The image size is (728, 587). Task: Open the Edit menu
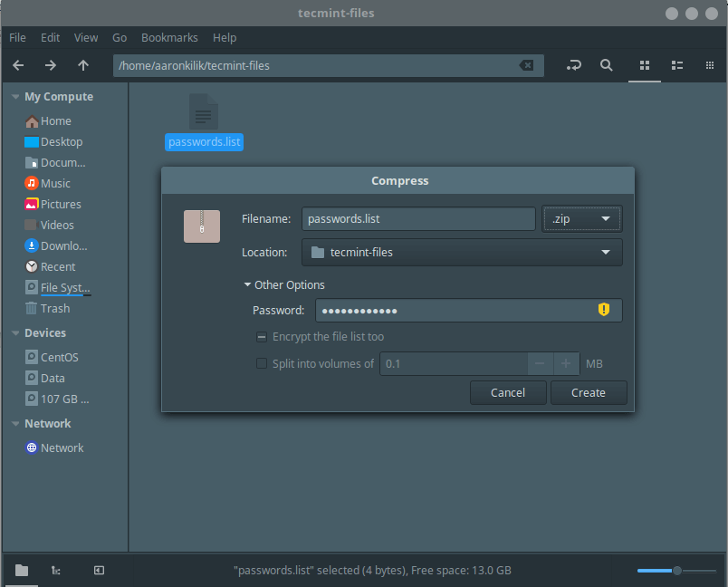tap(51, 38)
